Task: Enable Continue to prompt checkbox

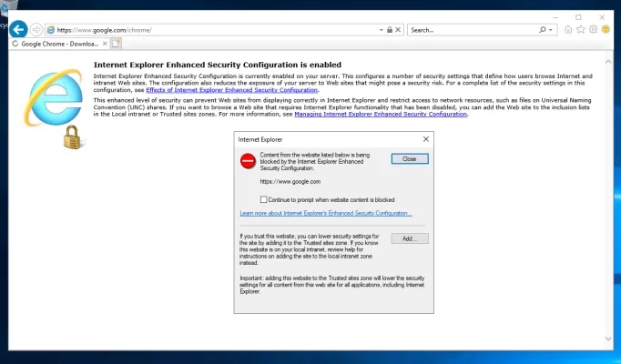Action: pos(264,199)
